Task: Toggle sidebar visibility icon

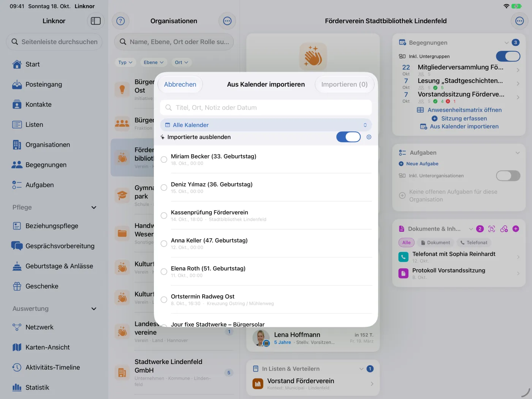Action: [96, 21]
